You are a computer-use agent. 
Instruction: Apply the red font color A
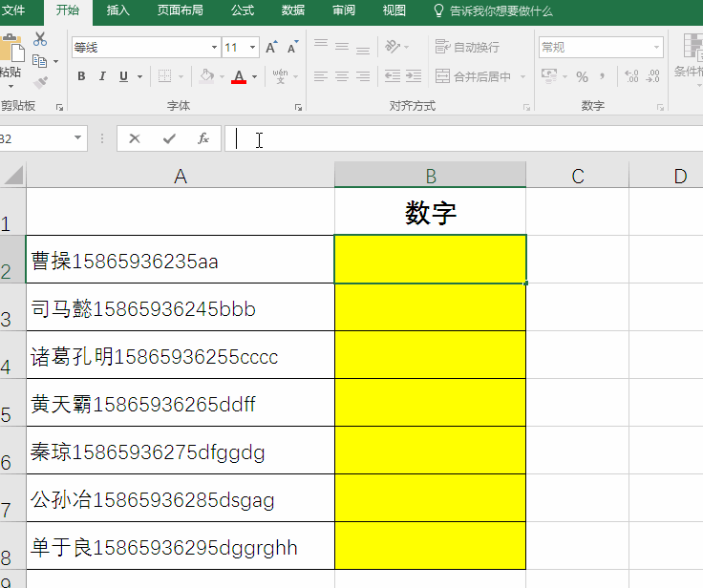(x=239, y=76)
